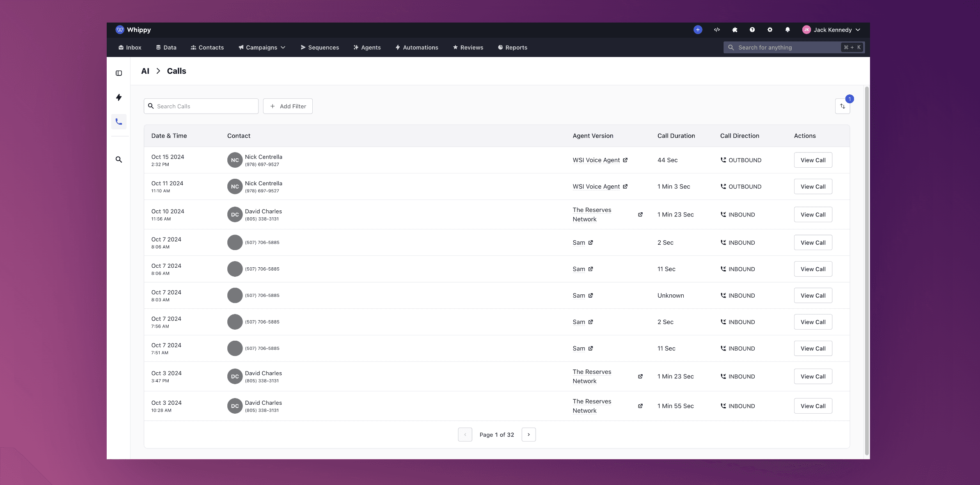The height and width of the screenshot is (485, 980).
Task: Click the AI breadcrumb link
Action: [145, 71]
